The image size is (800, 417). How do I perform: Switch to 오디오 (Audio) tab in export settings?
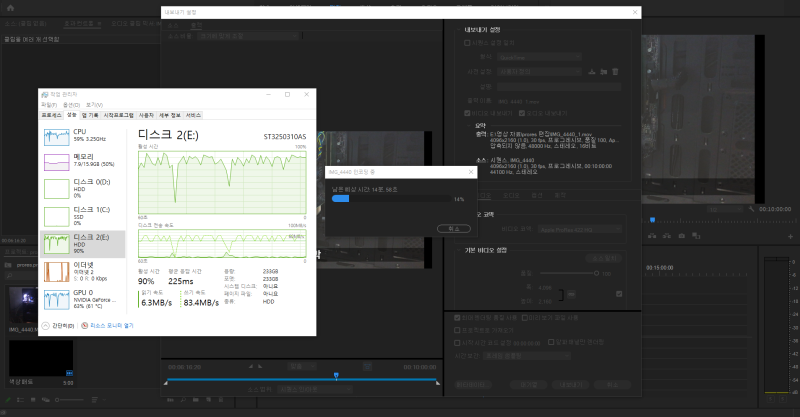(x=511, y=195)
